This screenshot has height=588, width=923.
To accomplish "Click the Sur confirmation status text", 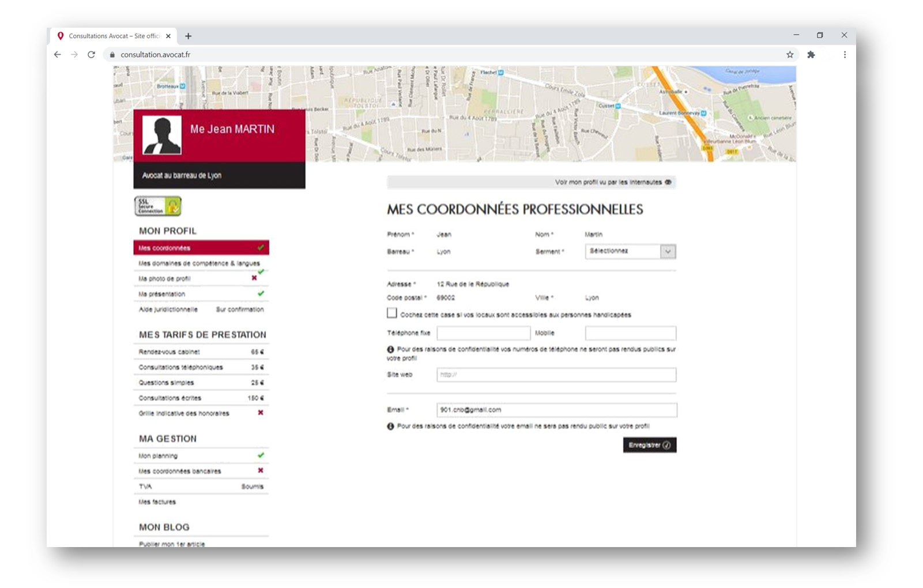I will 240,310.
